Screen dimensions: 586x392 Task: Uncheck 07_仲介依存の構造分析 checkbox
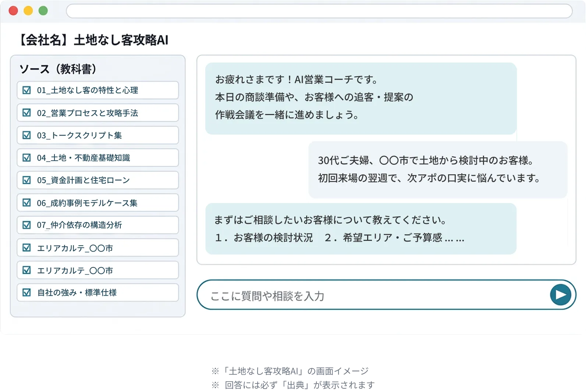(27, 225)
